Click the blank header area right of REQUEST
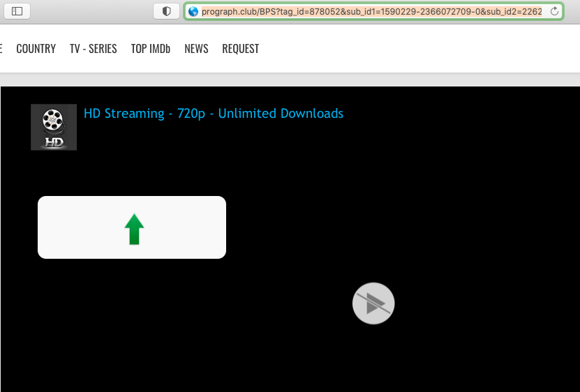The height and width of the screenshot is (392, 580). (419, 49)
